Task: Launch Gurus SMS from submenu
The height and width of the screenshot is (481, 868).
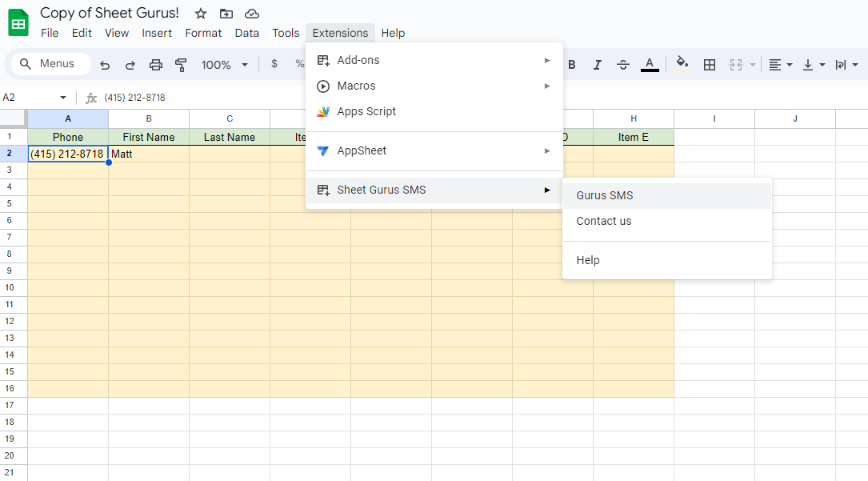Action: pyautogui.click(x=667, y=195)
